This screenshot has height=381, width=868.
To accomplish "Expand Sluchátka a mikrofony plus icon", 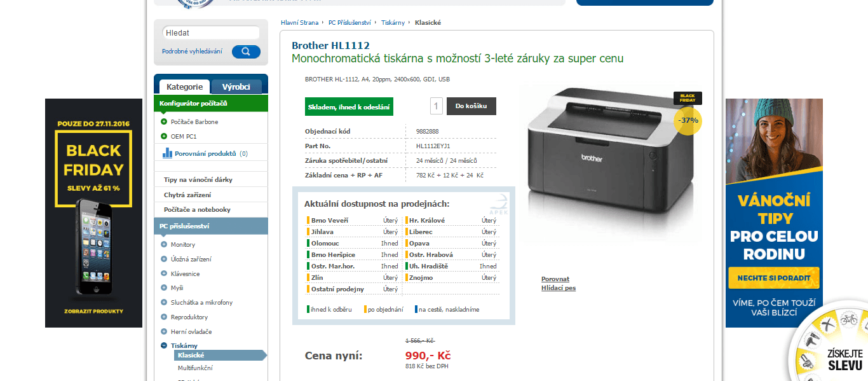I will (164, 302).
